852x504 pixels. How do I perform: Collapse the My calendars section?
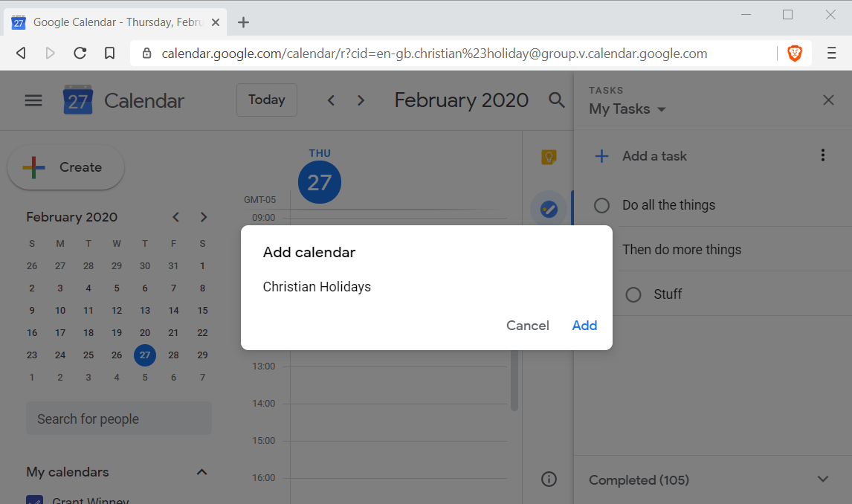tap(201, 472)
